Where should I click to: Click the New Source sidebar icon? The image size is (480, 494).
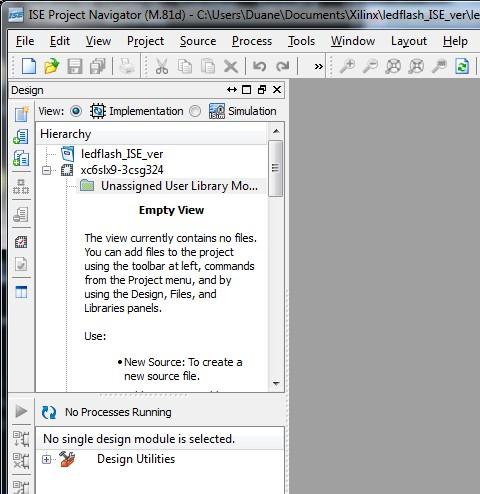tap(21, 114)
